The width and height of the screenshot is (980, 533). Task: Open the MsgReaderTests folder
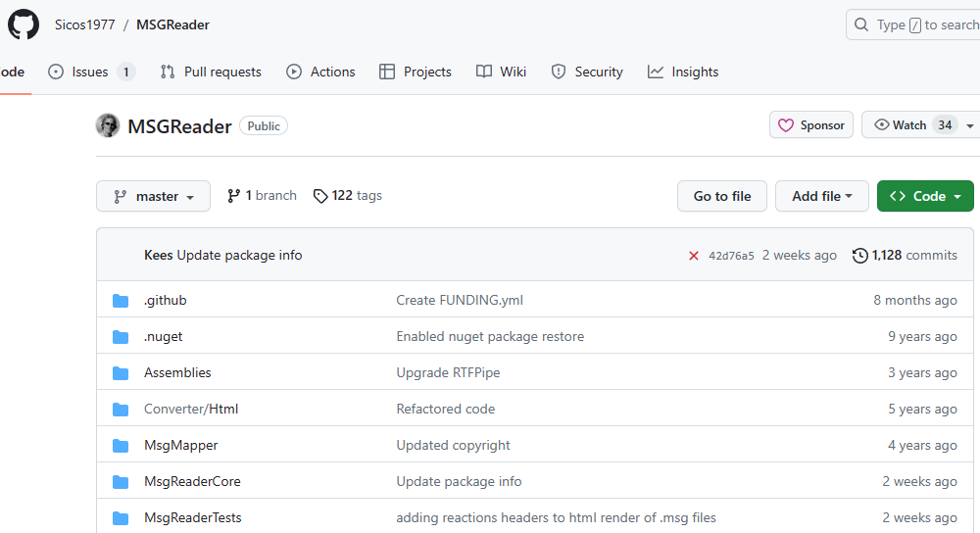click(192, 517)
